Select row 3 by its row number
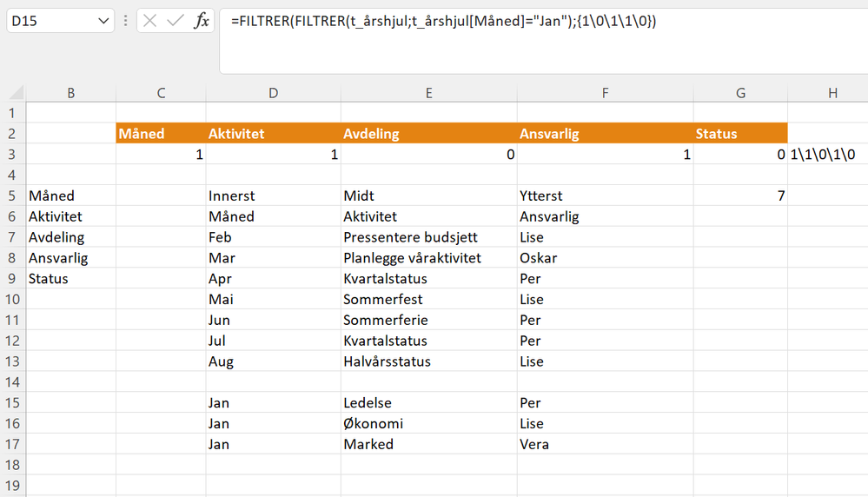The width and height of the screenshot is (868, 497). tap(12, 155)
